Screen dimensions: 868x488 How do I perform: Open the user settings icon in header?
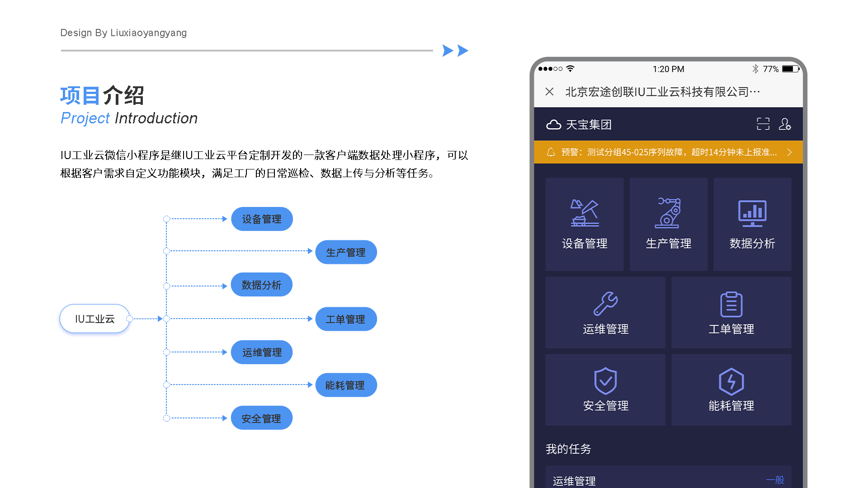785,124
